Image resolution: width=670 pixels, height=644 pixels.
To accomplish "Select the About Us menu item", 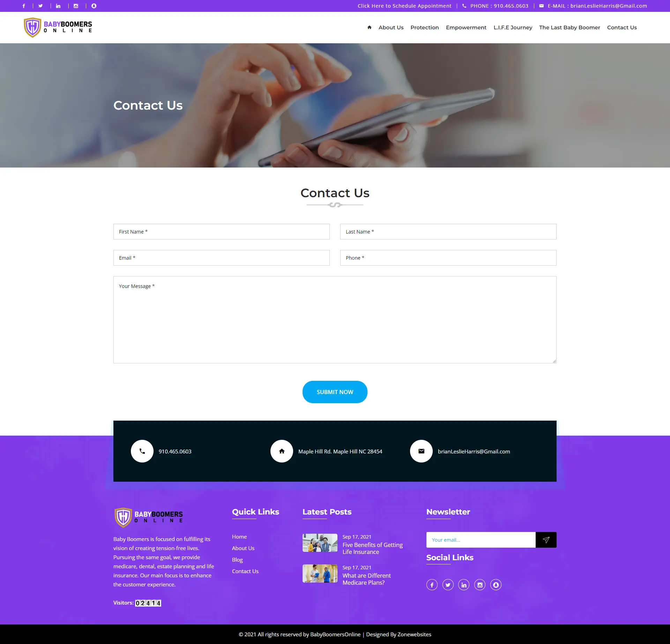I will [x=391, y=27].
